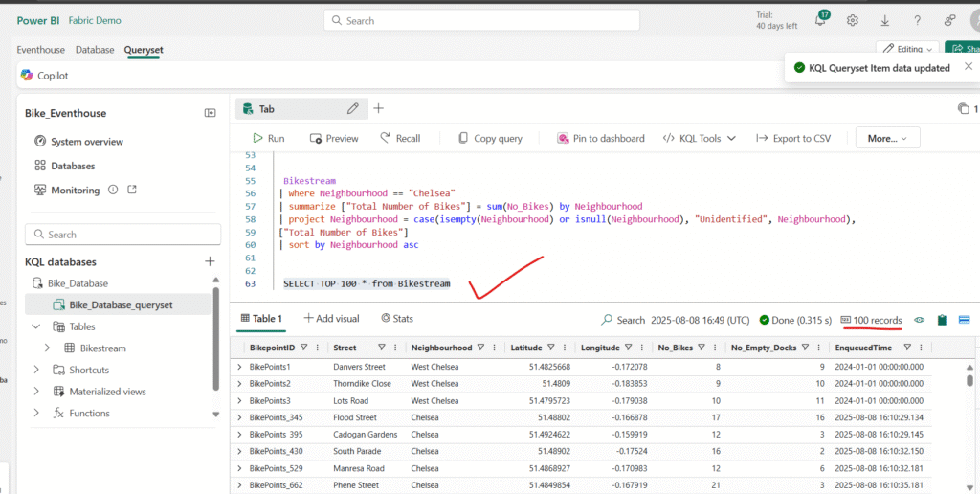The height and width of the screenshot is (494, 980).
Task: Open Monitoring in new window icon
Action: point(132,190)
